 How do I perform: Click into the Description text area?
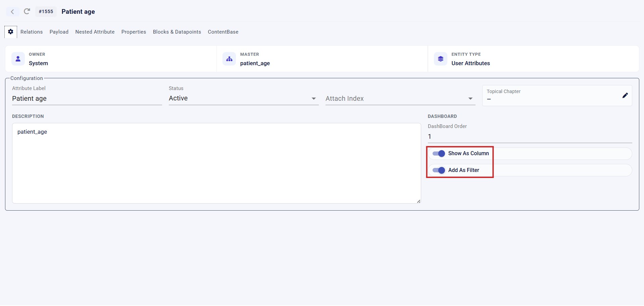coord(216,163)
